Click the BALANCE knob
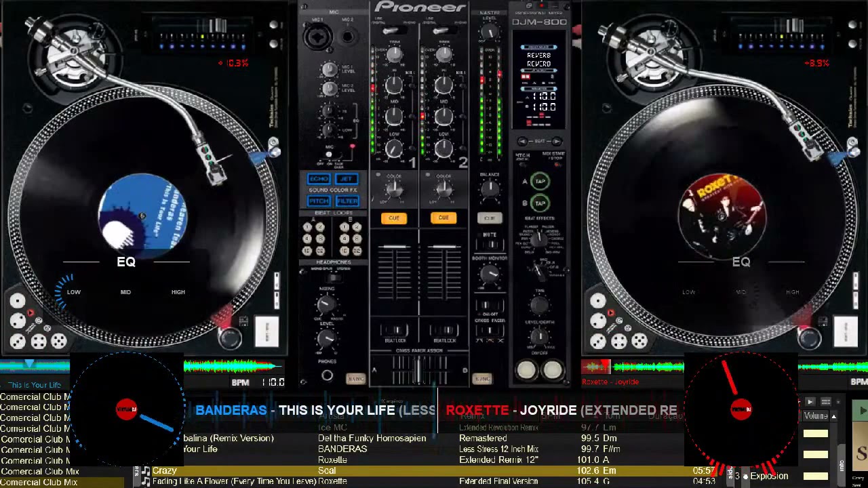Screen dimensions: 868x488 click(x=490, y=190)
